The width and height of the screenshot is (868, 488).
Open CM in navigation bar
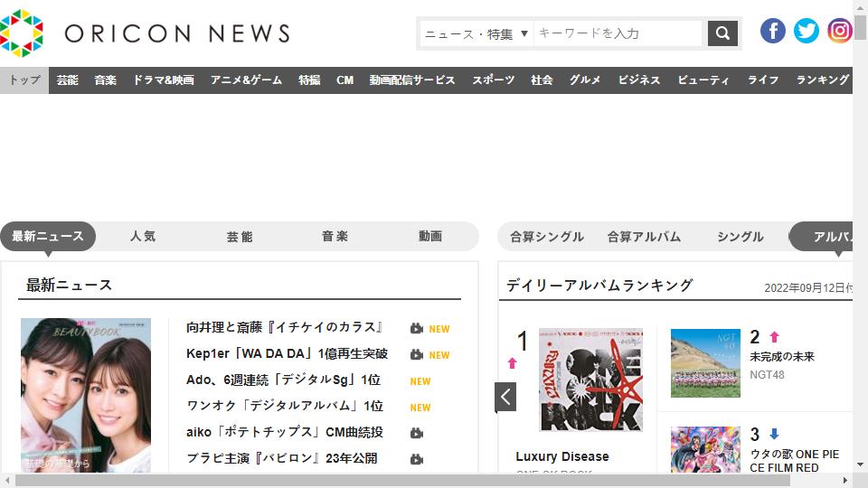[344, 80]
